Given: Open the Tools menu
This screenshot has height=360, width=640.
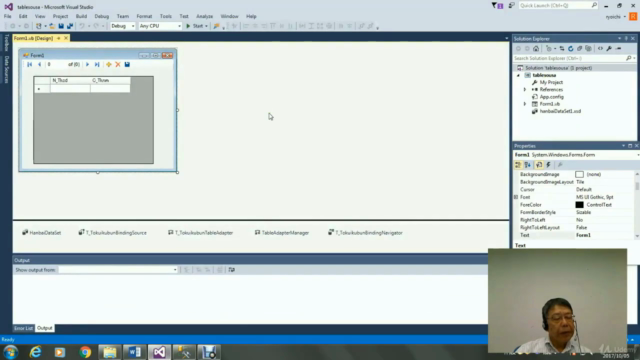Looking at the screenshot, I should point(166,16).
